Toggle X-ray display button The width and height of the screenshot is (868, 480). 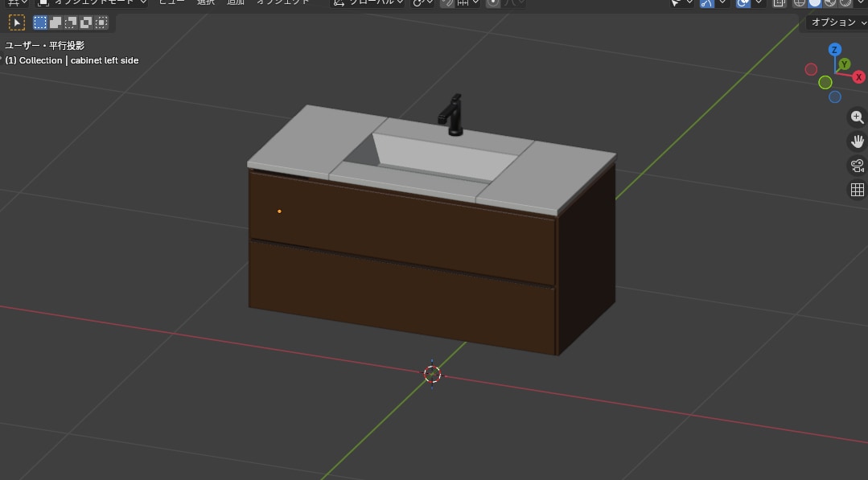780,2
